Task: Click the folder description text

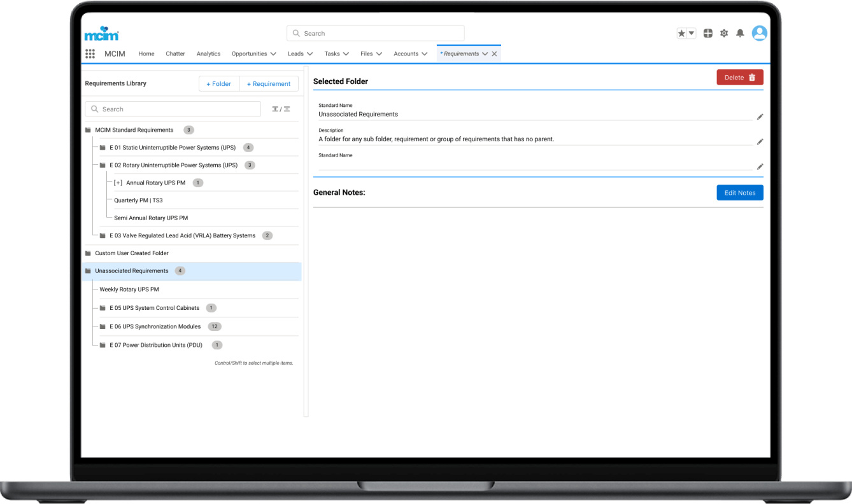Action: [x=436, y=139]
